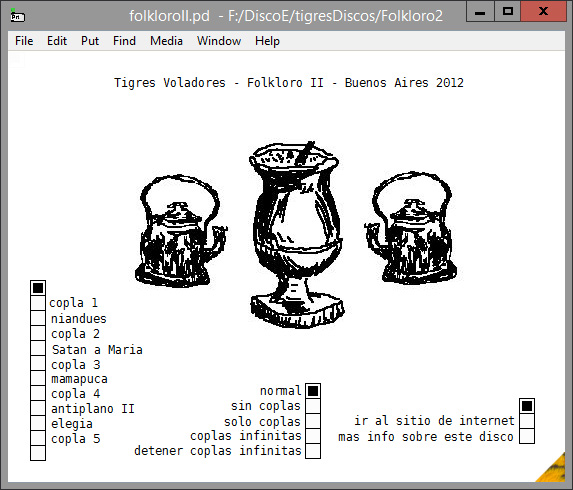Click the left kettle drawing
The width and height of the screenshot is (573, 490).
click(x=181, y=230)
